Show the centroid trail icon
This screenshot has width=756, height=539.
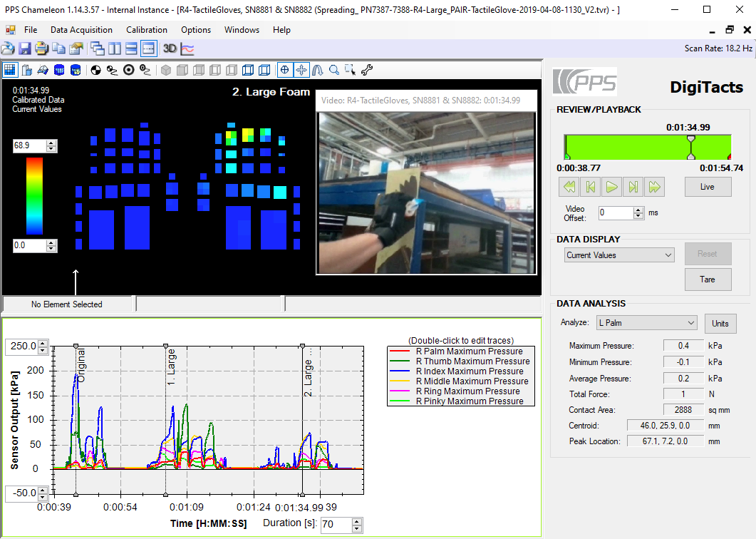pyautogui.click(x=113, y=70)
